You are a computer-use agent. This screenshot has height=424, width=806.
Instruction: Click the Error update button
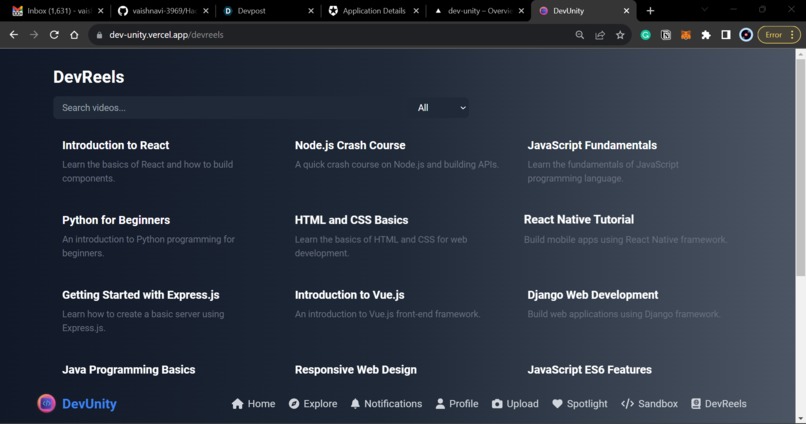[x=779, y=35]
